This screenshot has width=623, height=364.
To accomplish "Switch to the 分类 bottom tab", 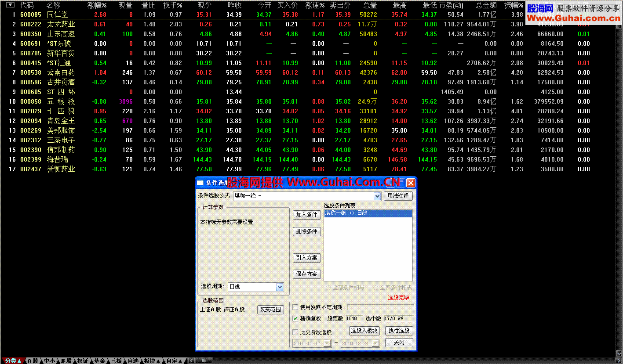I will point(13,360).
